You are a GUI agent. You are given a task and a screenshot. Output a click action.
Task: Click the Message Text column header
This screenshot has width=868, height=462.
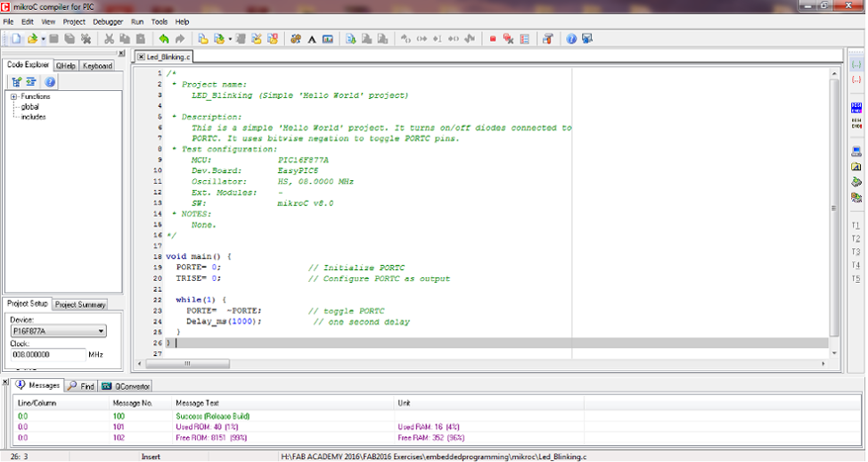pyautogui.click(x=283, y=403)
